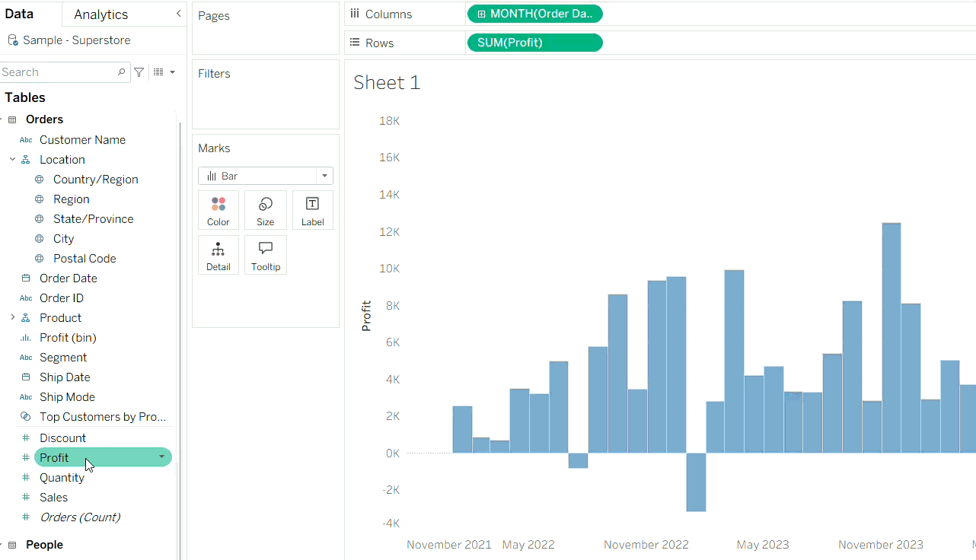The height and width of the screenshot is (560, 976).
Task: Open the Tooltip marks card
Action: (x=266, y=255)
